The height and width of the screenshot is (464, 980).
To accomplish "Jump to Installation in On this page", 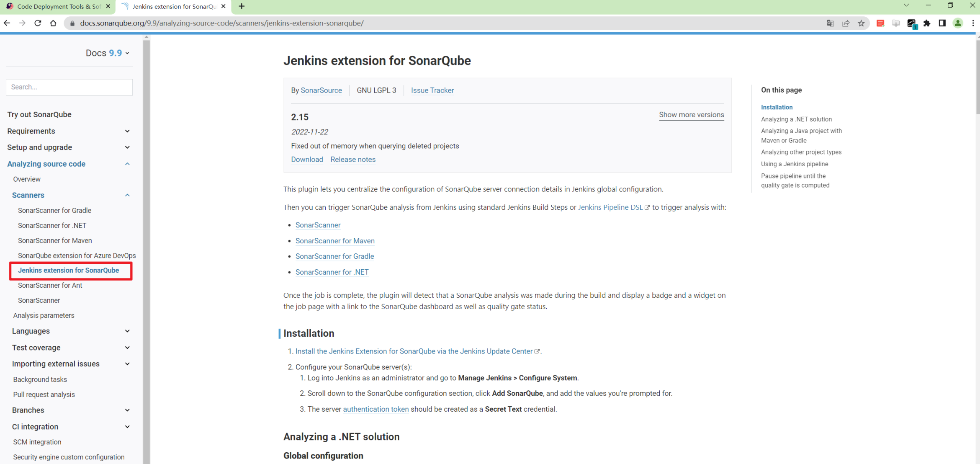I will [x=777, y=107].
